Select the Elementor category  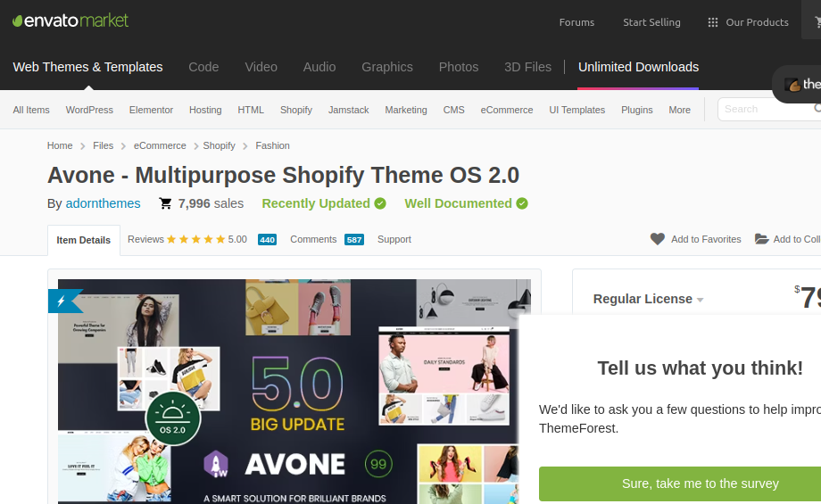click(x=151, y=110)
